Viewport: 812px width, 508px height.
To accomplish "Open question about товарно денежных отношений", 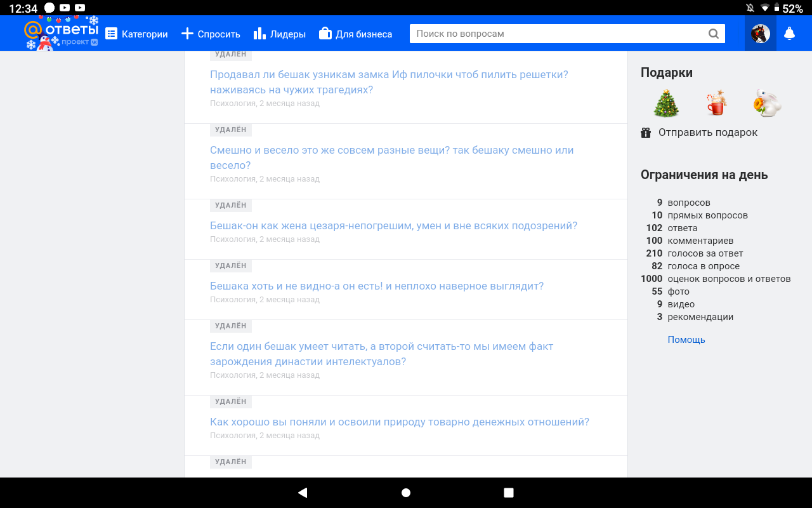I will (400, 422).
